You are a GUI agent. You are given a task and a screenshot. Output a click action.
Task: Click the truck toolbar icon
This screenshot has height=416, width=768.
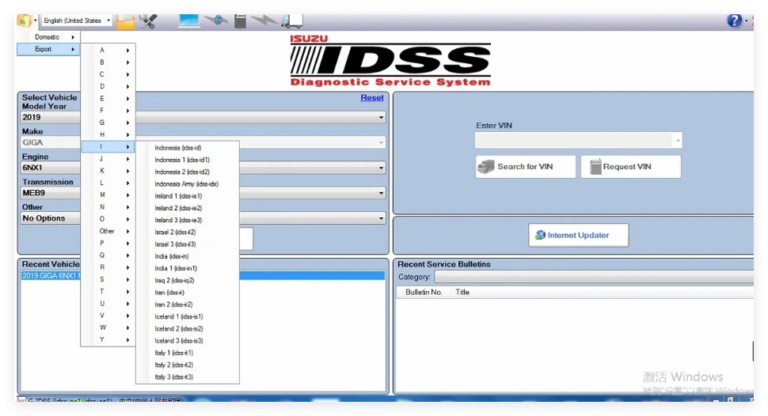pyautogui.click(x=292, y=21)
